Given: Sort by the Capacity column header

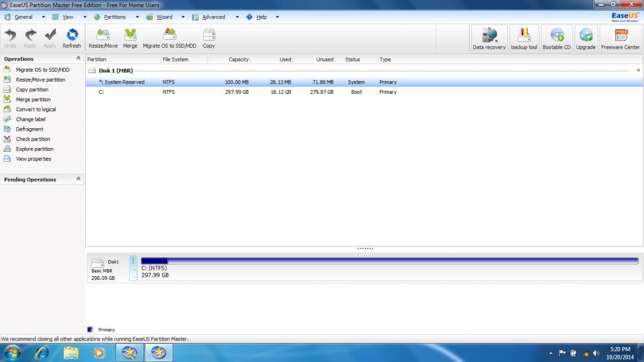Looking at the screenshot, I should 229,60.
